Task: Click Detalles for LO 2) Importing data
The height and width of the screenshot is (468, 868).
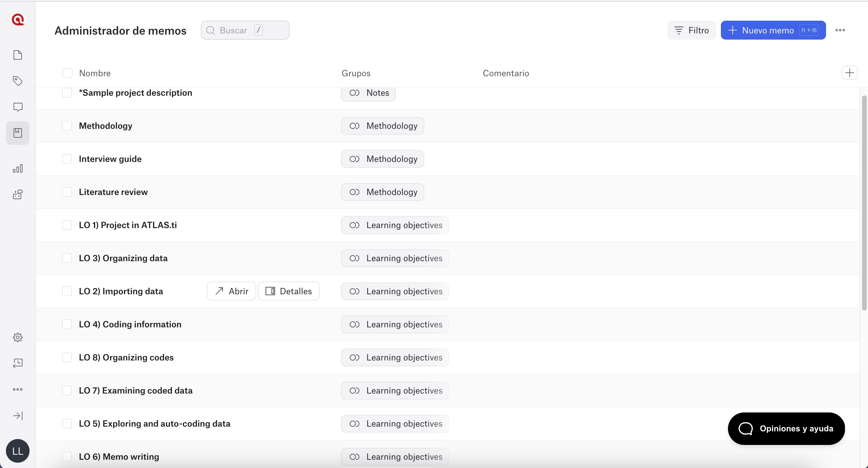Action: (289, 291)
